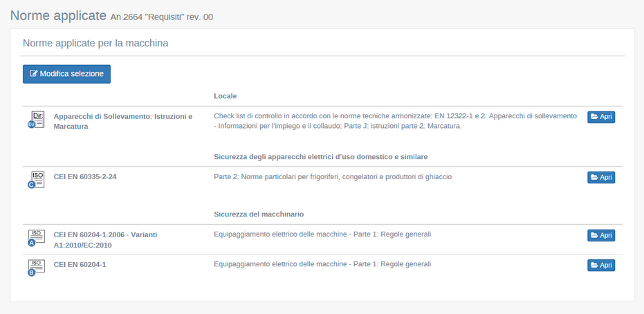Hit Apri on the last CEI EN 60204-1 row

click(600, 265)
